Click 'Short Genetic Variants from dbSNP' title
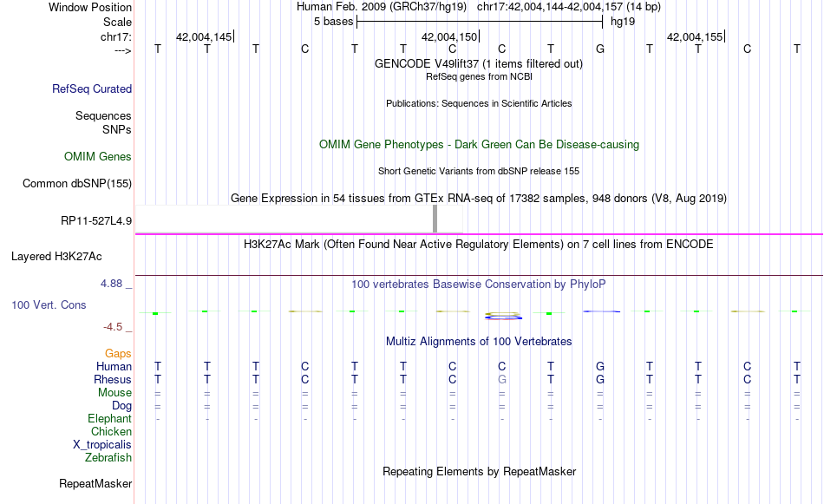 coord(479,172)
